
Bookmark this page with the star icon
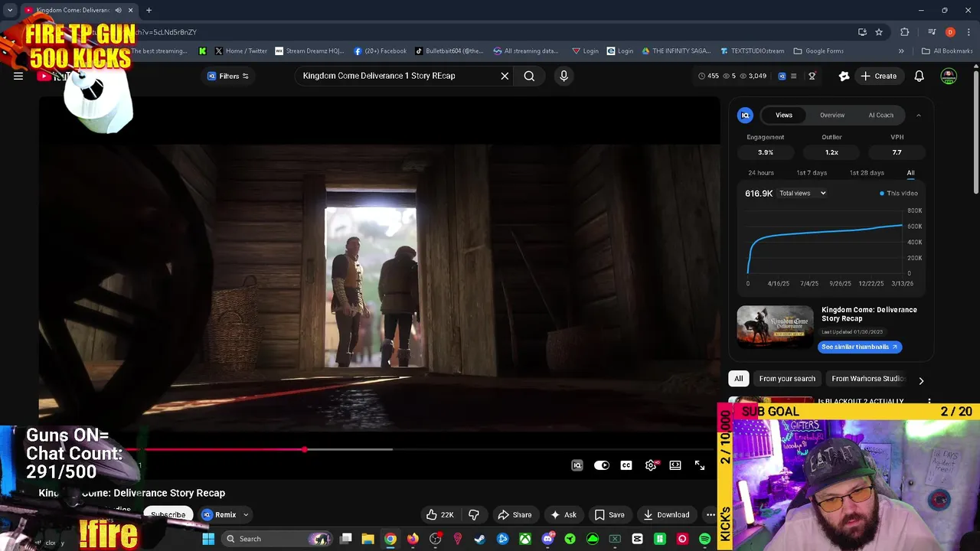pyautogui.click(x=879, y=32)
